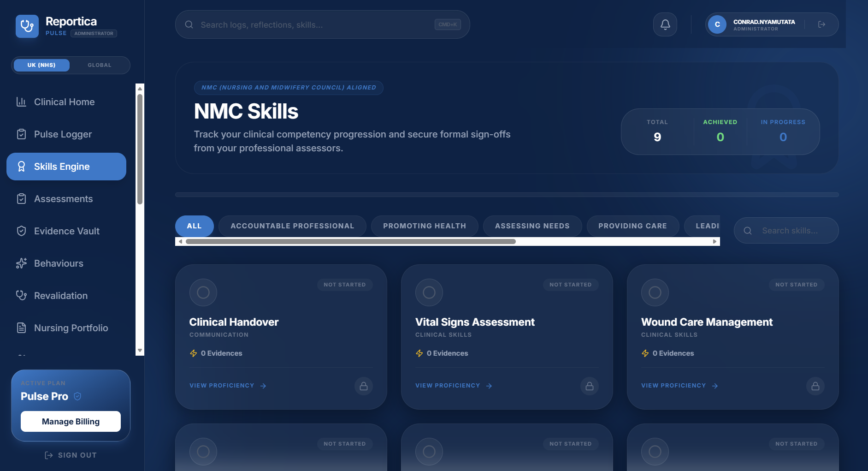Viewport: 868px width, 471px height.
Task: View proficiency for Wound Care Management
Action: [x=679, y=386]
